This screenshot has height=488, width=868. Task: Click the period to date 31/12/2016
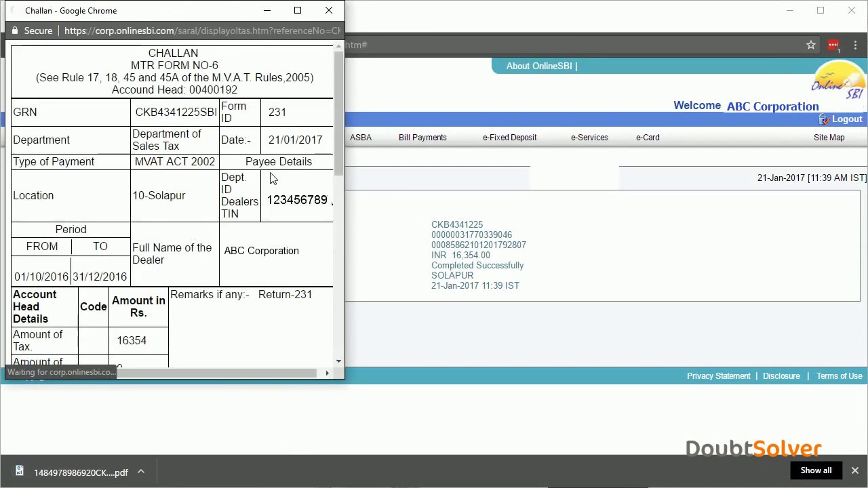coord(100,277)
